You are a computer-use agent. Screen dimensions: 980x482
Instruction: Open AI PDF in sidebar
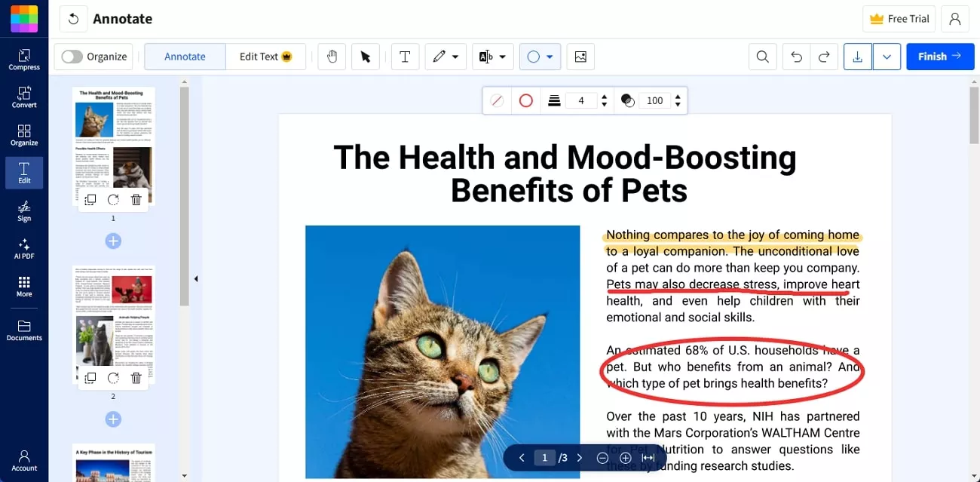point(24,249)
